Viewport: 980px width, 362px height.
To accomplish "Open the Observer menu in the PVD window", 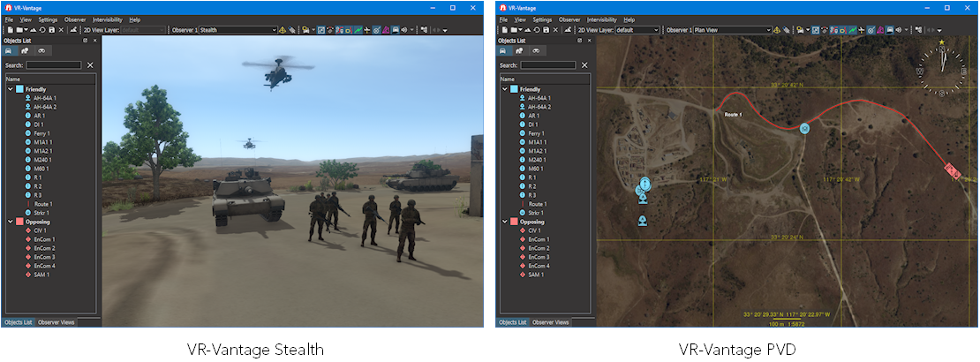I will [569, 20].
